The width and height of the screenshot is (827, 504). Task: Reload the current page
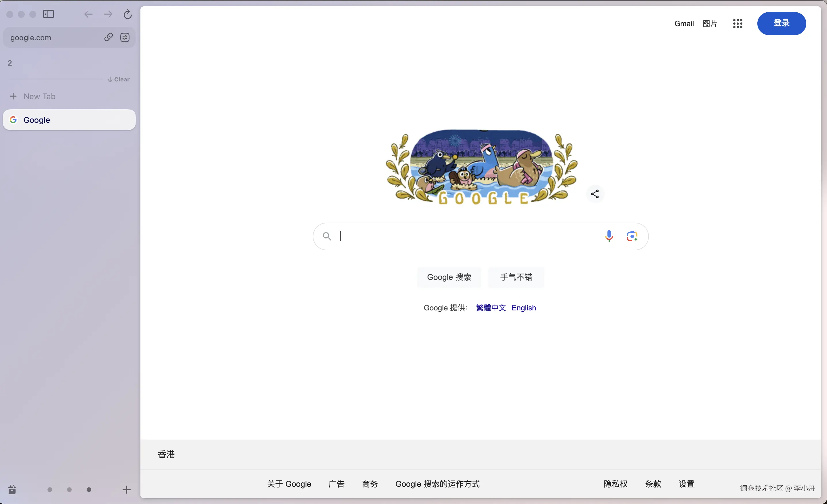pos(127,14)
